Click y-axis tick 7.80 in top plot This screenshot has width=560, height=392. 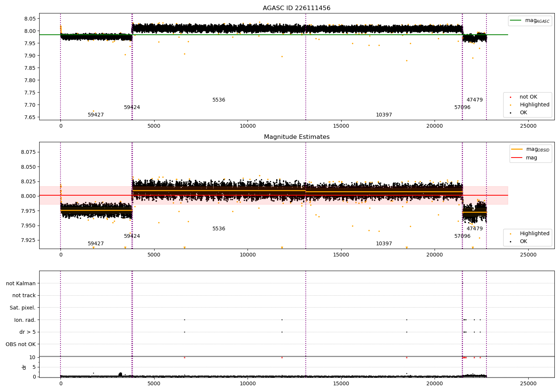pos(30,81)
